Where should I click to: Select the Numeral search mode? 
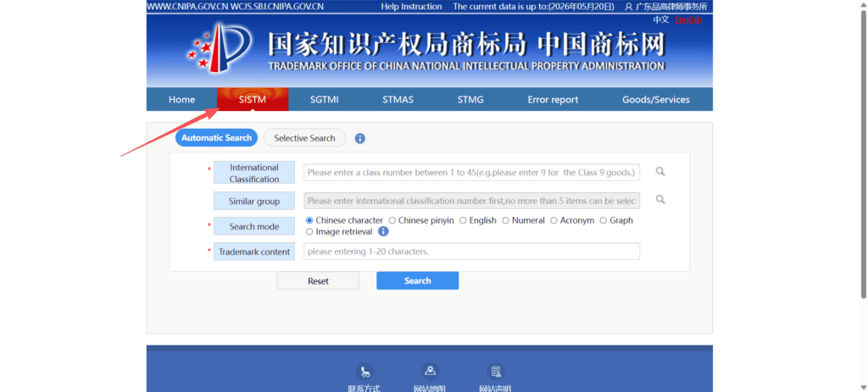pos(505,220)
